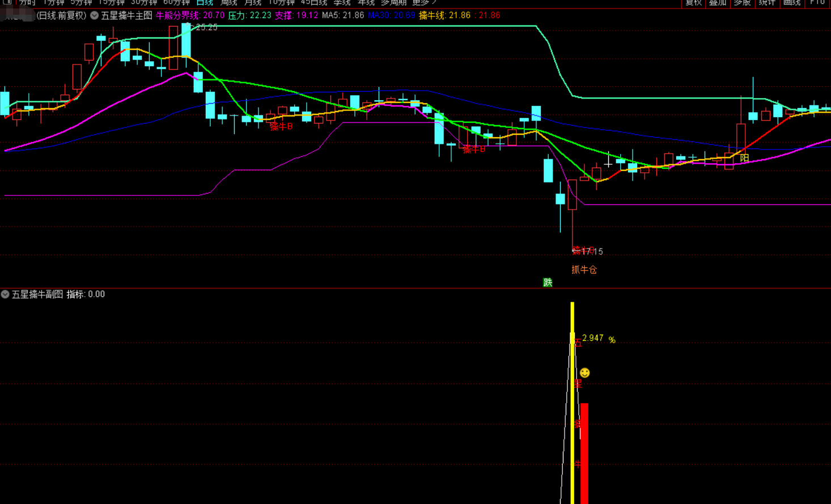Switch to the 日线 period tab
Image resolution: width=831 pixels, height=504 pixels.
[205, 3]
